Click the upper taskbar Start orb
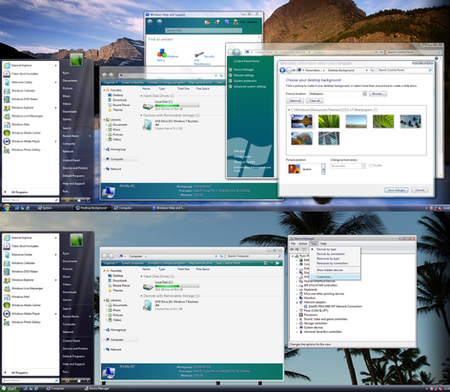This screenshot has height=392, width=450. (6, 208)
